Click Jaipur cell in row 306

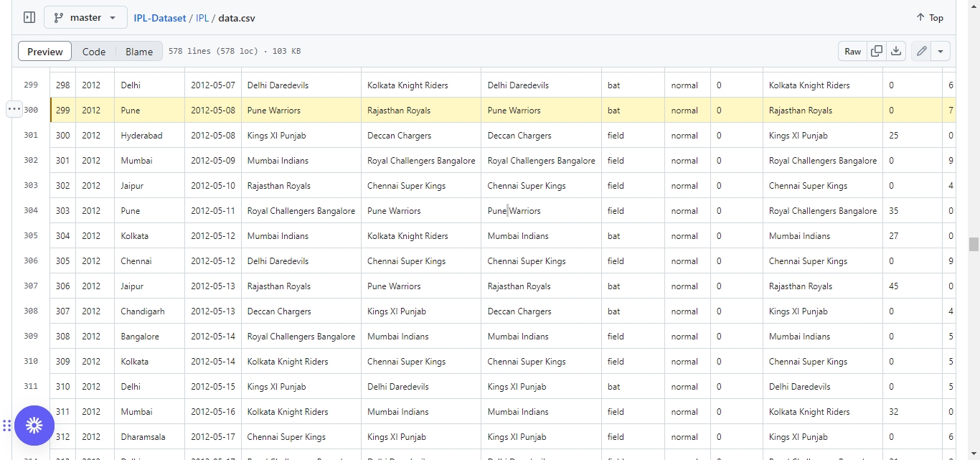click(x=150, y=286)
